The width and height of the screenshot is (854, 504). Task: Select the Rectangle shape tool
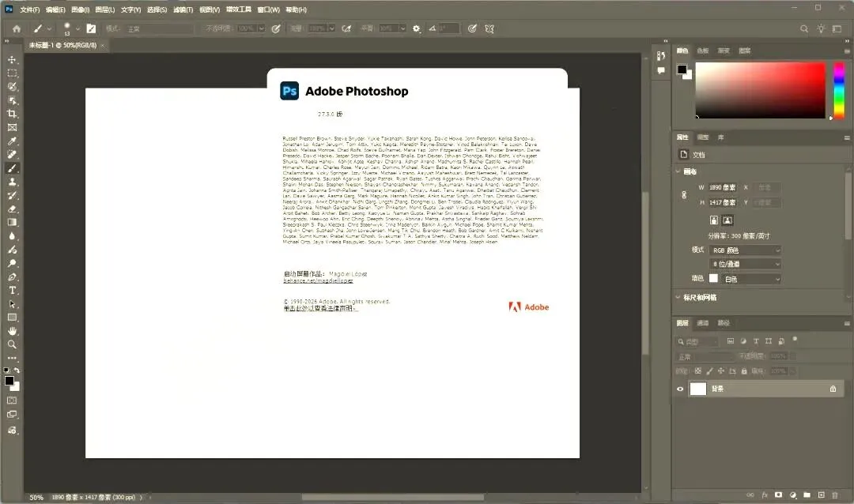coord(12,318)
